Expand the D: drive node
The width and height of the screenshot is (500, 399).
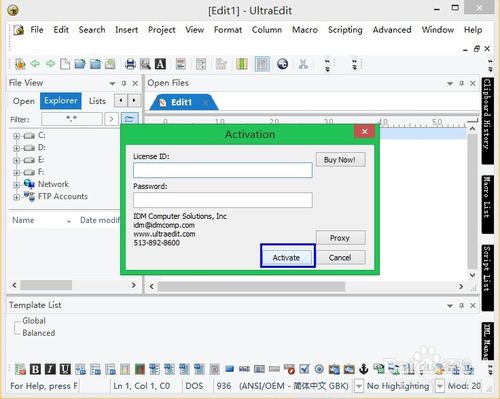(x=16, y=148)
